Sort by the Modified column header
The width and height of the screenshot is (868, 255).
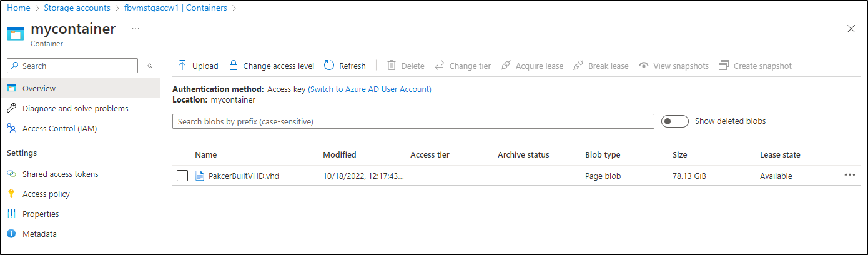[340, 154]
